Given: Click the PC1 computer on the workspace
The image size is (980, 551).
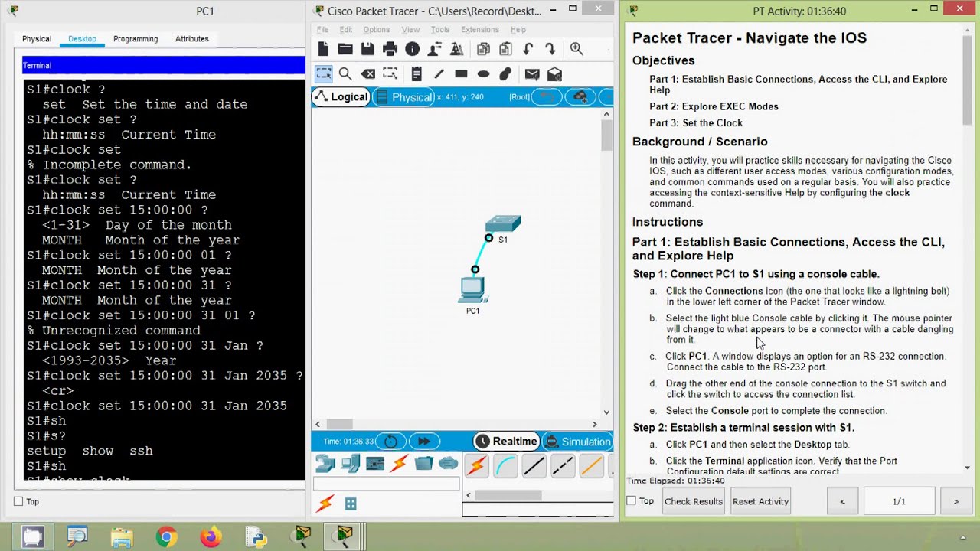Looking at the screenshot, I should (472, 289).
